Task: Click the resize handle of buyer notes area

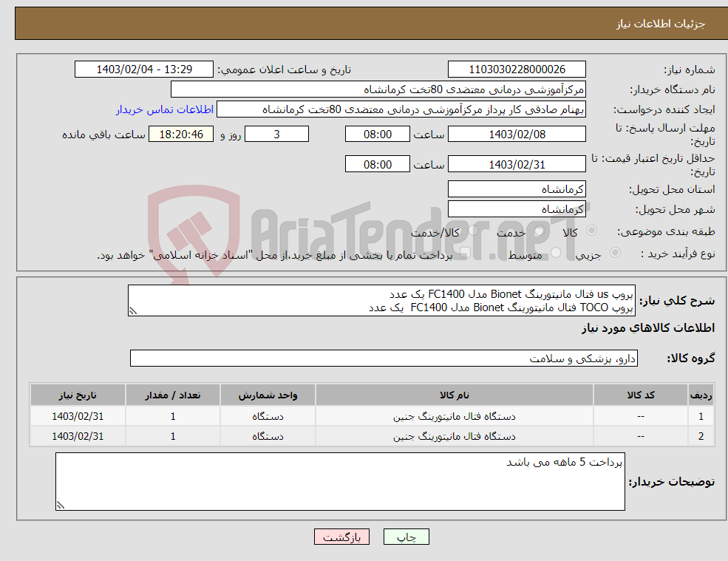Action: click(x=61, y=506)
